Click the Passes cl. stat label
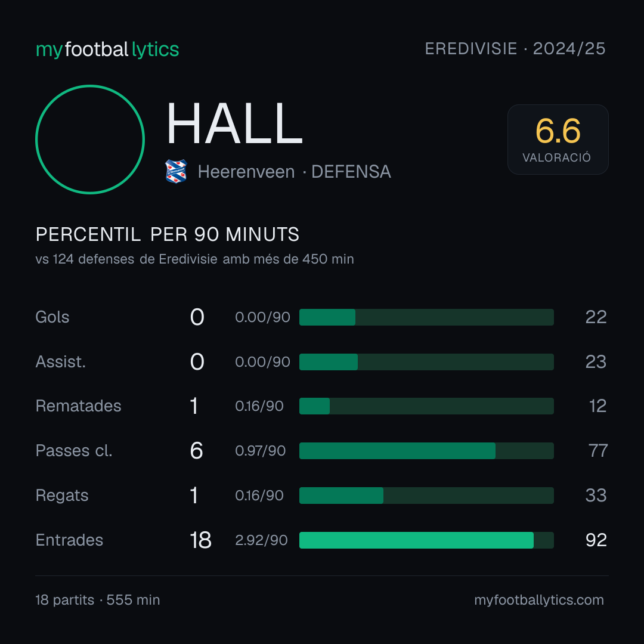644x644 pixels. (x=74, y=451)
